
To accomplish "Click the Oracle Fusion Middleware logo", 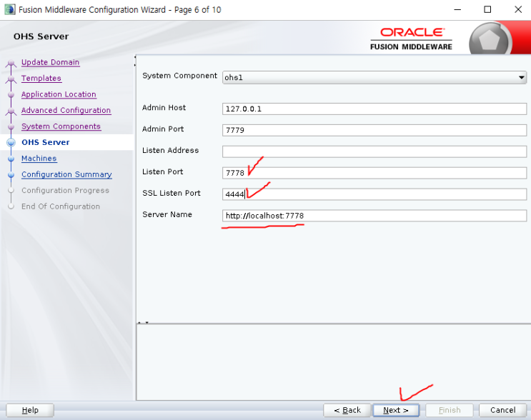I will pyautogui.click(x=411, y=39).
